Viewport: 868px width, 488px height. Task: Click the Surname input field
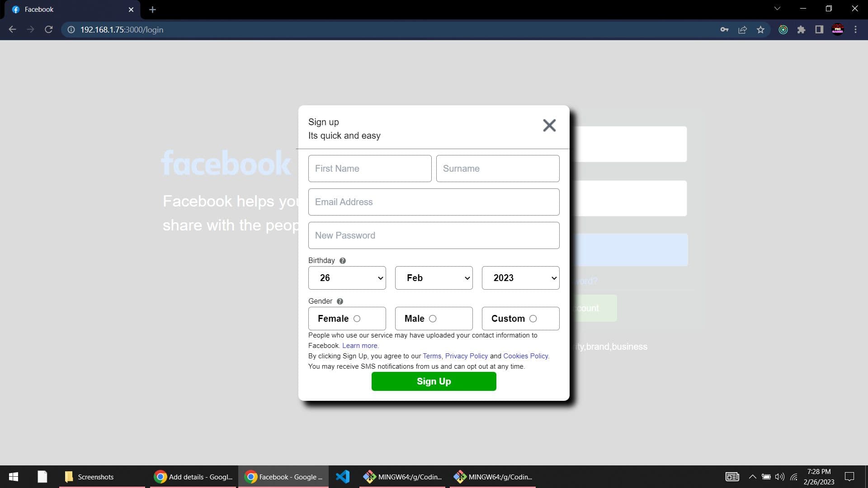(x=498, y=169)
